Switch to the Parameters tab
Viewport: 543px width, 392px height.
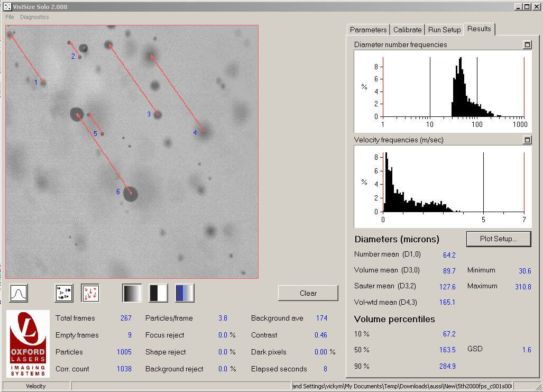369,30
